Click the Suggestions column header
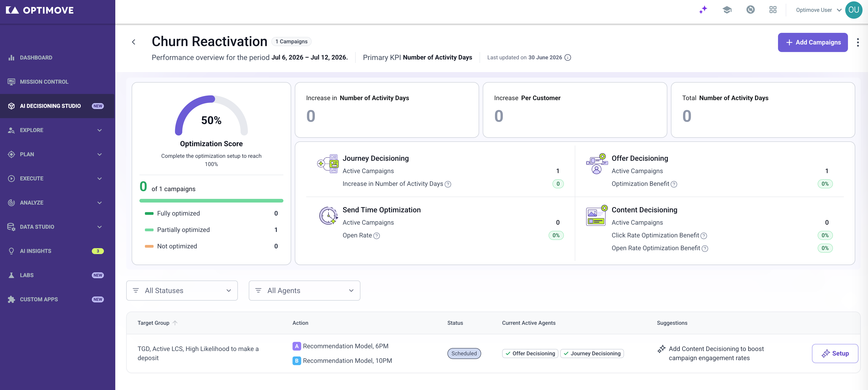This screenshot has width=868, height=390. (x=672, y=323)
